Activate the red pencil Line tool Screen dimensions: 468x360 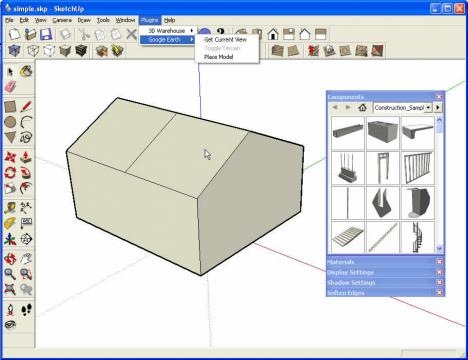pos(26,107)
